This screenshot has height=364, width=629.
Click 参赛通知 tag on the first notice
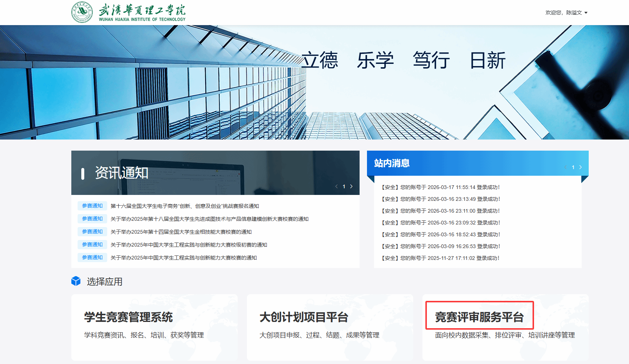(x=92, y=206)
